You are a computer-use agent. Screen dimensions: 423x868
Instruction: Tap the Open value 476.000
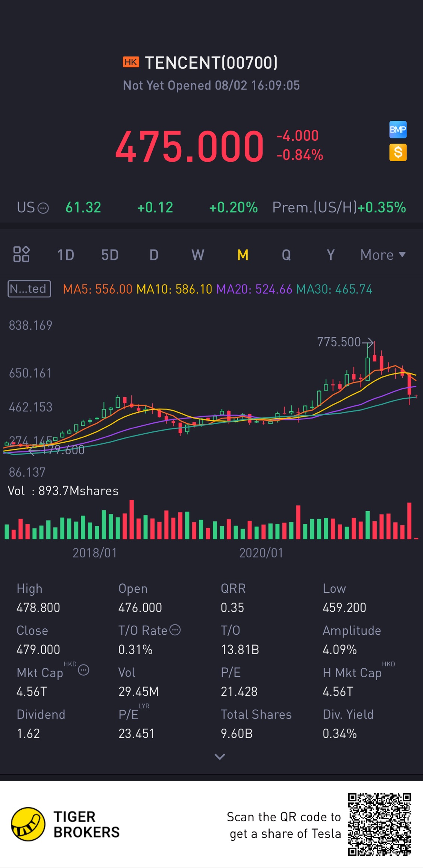140,608
